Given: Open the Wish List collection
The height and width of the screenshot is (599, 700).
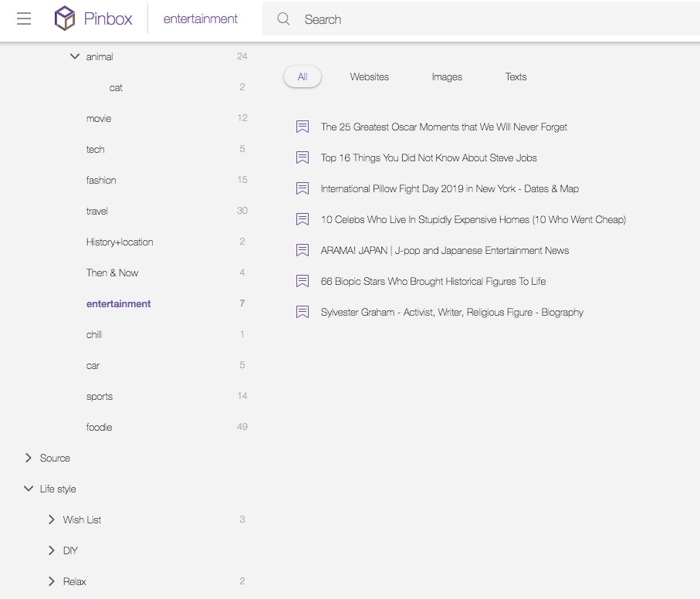Looking at the screenshot, I should click(x=82, y=519).
